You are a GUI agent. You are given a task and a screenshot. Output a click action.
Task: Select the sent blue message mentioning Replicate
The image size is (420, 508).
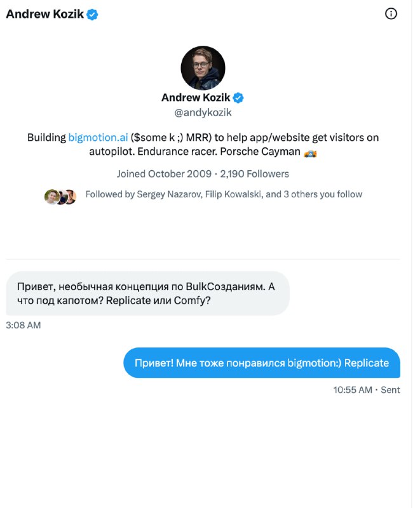(261, 363)
